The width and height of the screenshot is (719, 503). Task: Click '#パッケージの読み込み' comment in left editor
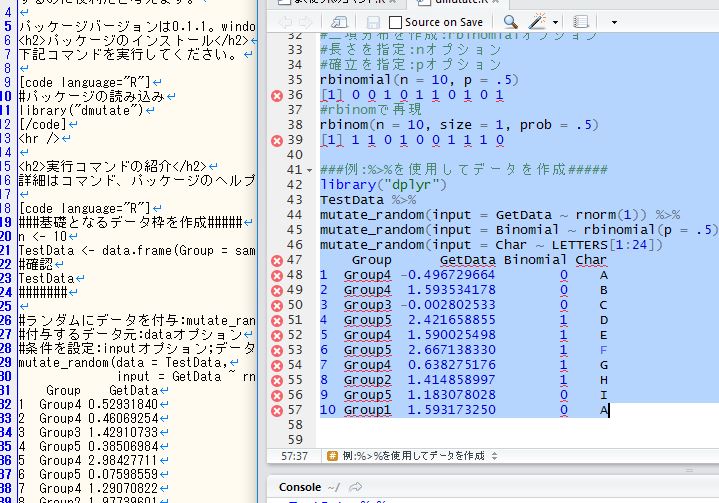(x=91, y=97)
